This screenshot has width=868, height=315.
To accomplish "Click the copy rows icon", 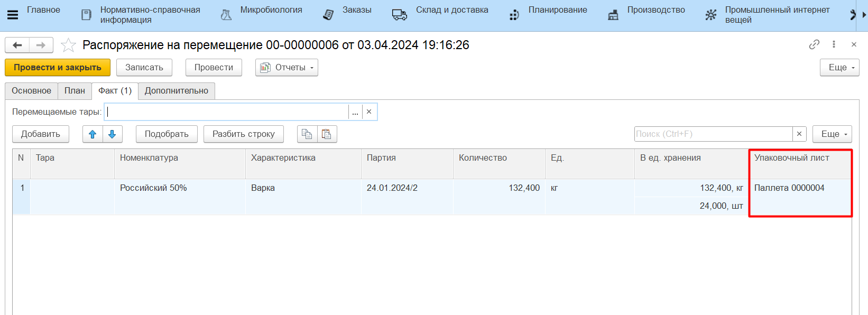I will point(307,134).
